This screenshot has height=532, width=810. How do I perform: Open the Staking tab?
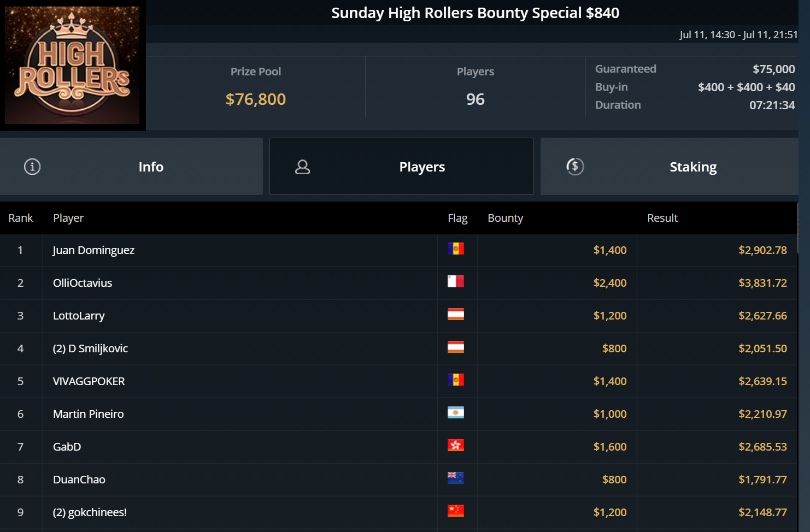pyautogui.click(x=692, y=167)
